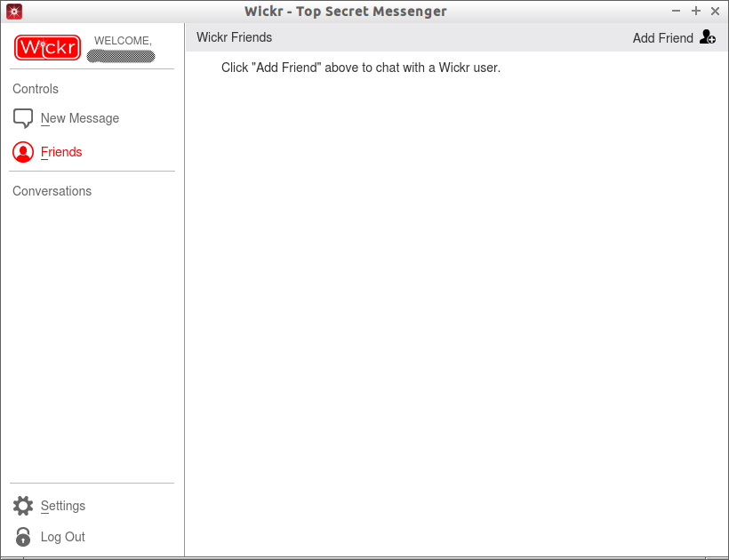729x560 pixels.
Task: Open New Message from the Controls list
Action: (x=80, y=118)
